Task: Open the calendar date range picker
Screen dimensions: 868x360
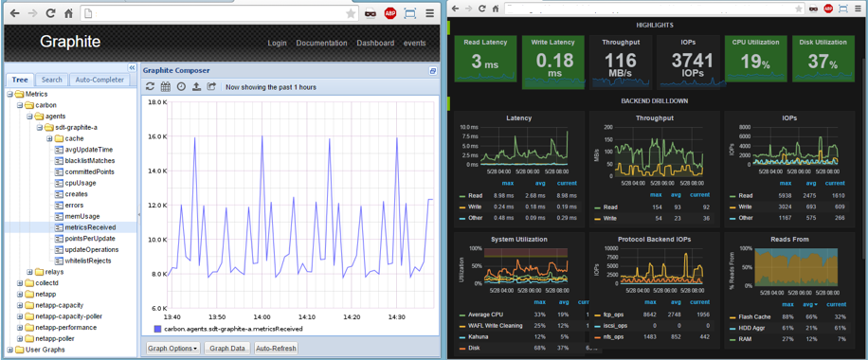Action: coord(165,86)
